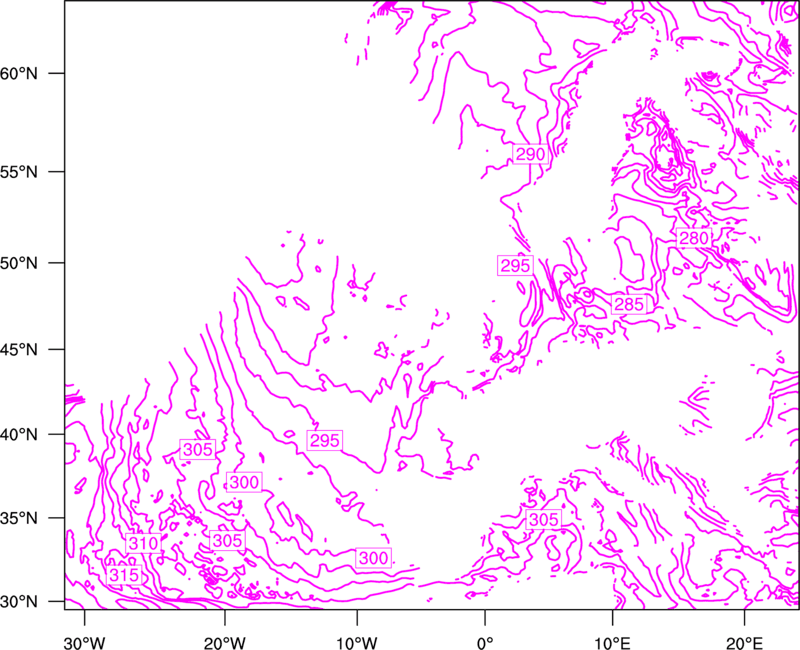Click the 10°E longitude axis label

tap(612, 643)
